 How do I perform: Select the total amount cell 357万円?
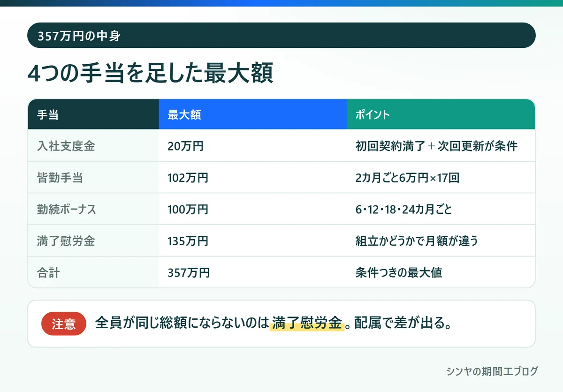coord(253,272)
